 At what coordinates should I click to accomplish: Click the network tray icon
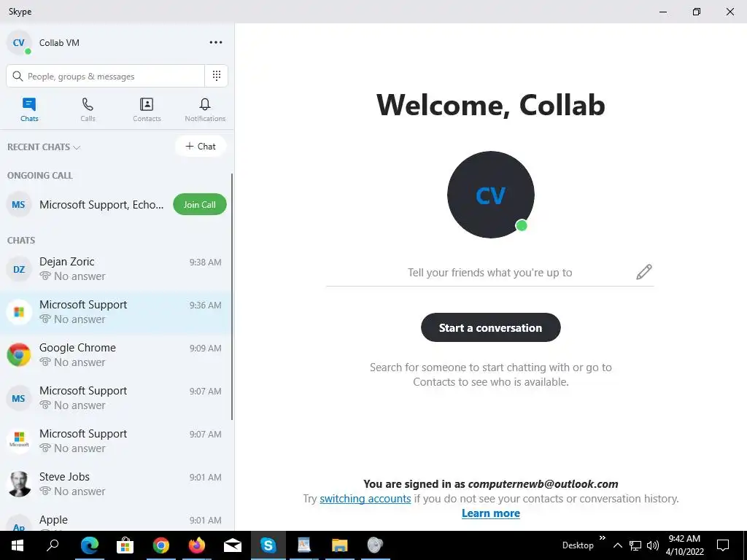point(635,545)
